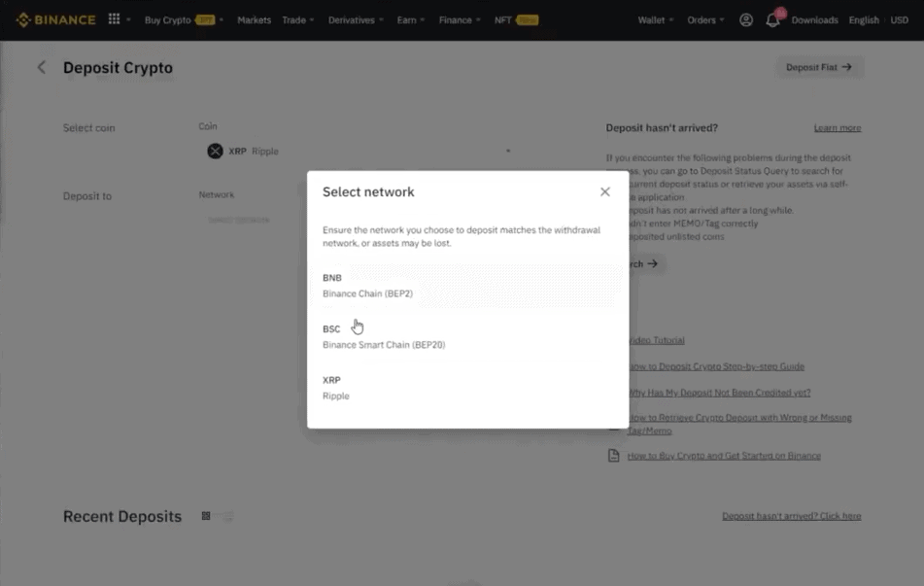Click the document icon beside How to Buy Crypto
Image resolution: width=924 pixels, height=586 pixels.
click(x=613, y=456)
